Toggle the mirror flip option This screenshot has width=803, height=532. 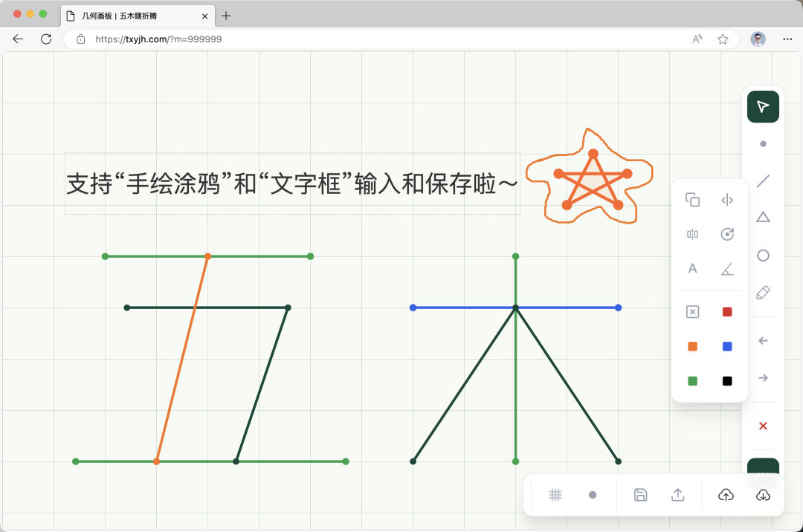[727, 200]
